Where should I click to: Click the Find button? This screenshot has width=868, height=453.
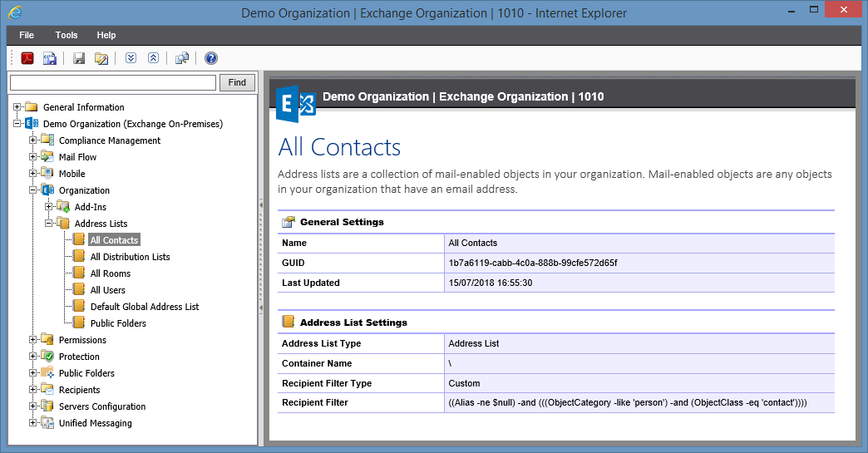[x=237, y=82]
